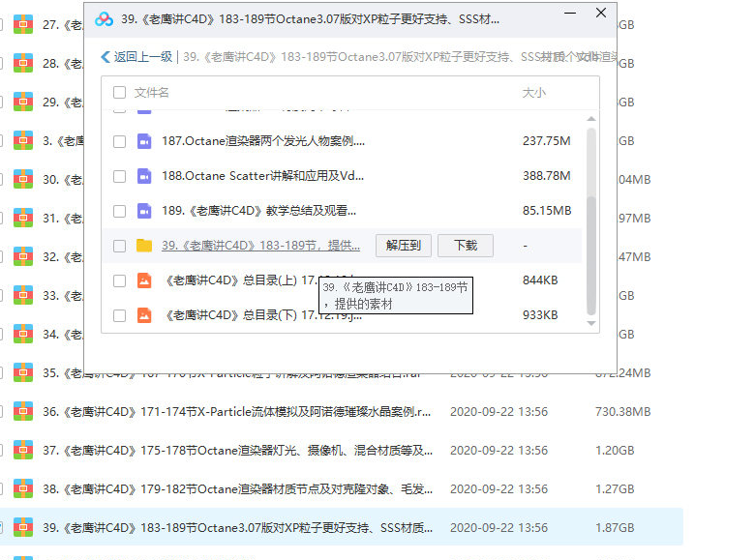
Task: Click video file icon for 188.Octane Scatter
Action: pos(144,176)
